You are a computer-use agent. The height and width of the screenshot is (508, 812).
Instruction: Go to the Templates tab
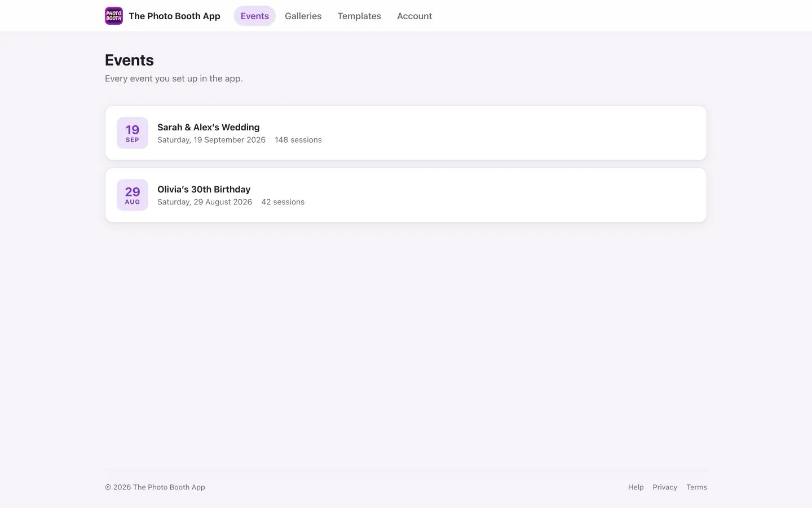tap(359, 16)
